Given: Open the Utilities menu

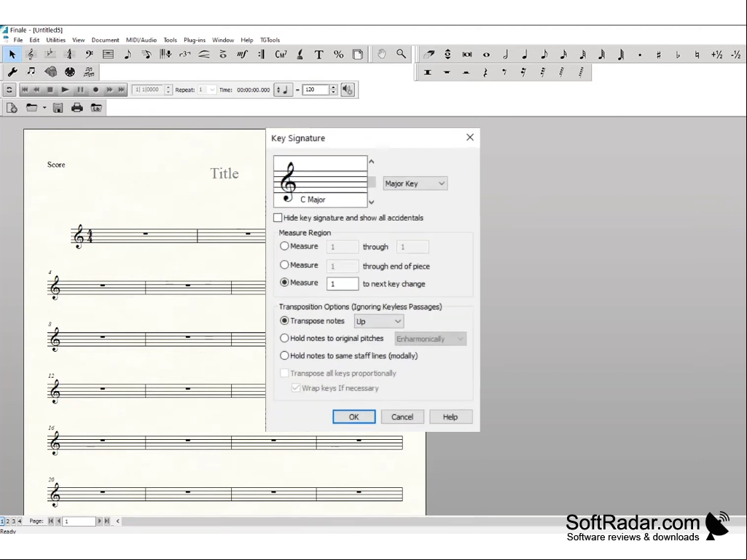Looking at the screenshot, I should click(55, 40).
